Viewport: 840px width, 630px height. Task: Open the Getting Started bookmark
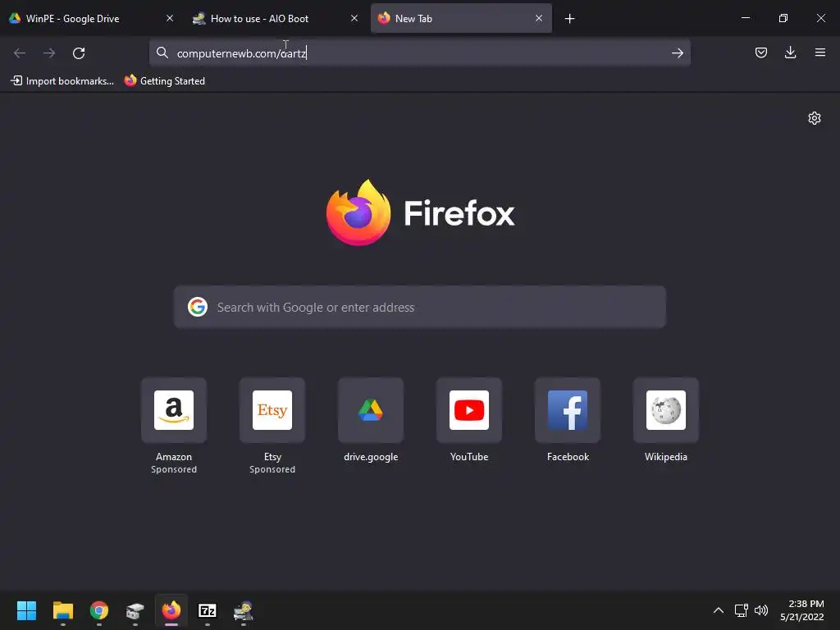pos(165,81)
